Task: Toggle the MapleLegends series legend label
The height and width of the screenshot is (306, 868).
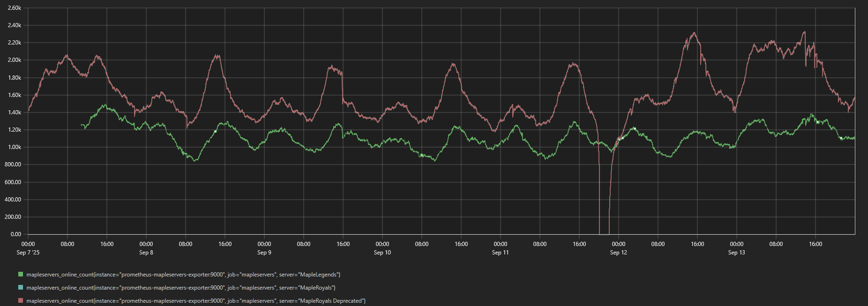Action: [183, 275]
